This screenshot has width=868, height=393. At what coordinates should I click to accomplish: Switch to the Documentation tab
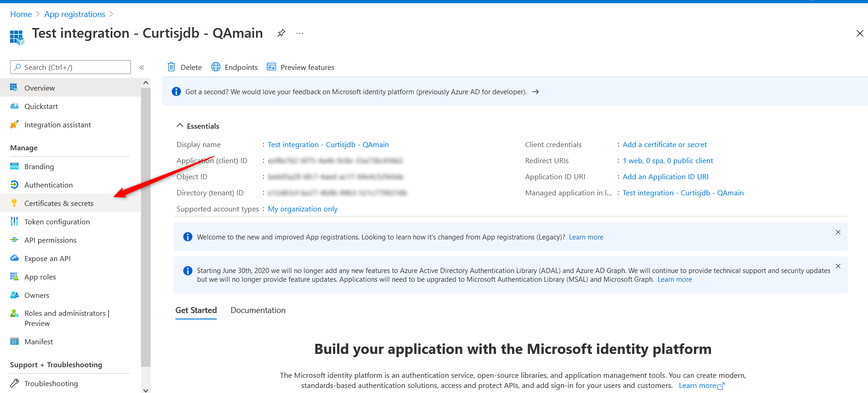coord(258,310)
